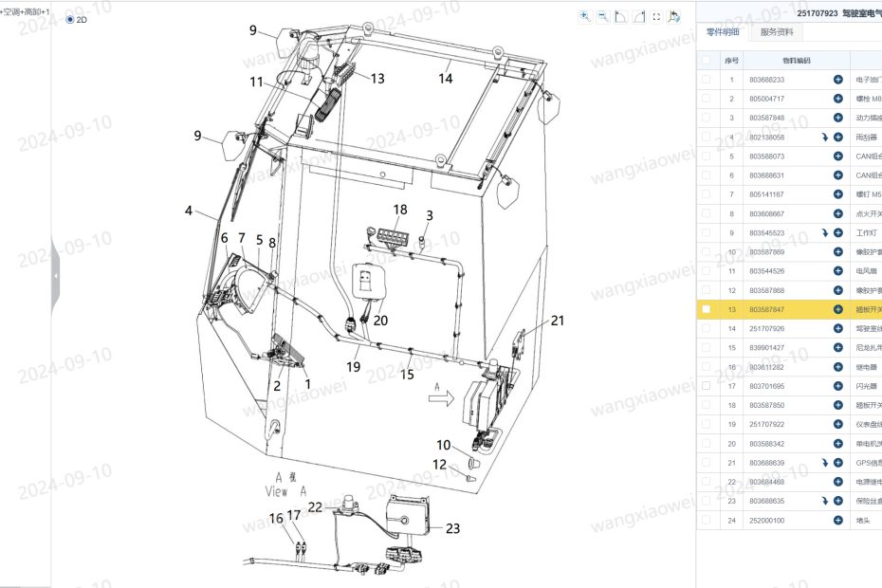Viewport: 882px width, 588px height.
Task: Tick the select-all checkbox in table header
Action: tap(705, 61)
